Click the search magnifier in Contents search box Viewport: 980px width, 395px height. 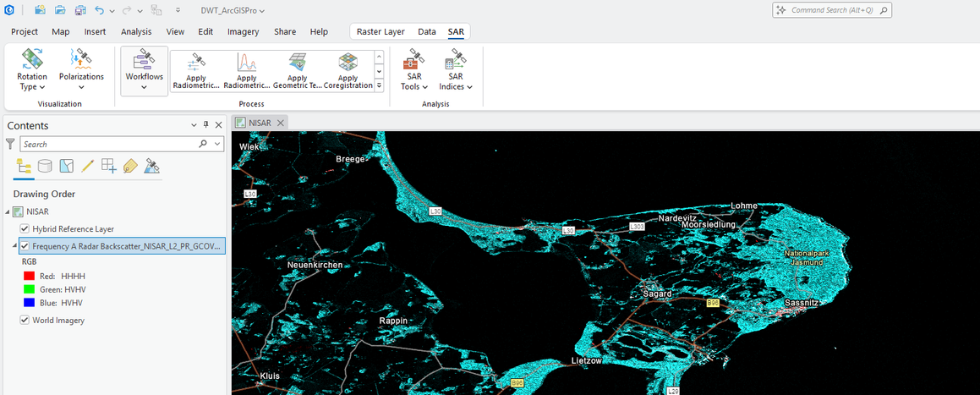[x=203, y=144]
